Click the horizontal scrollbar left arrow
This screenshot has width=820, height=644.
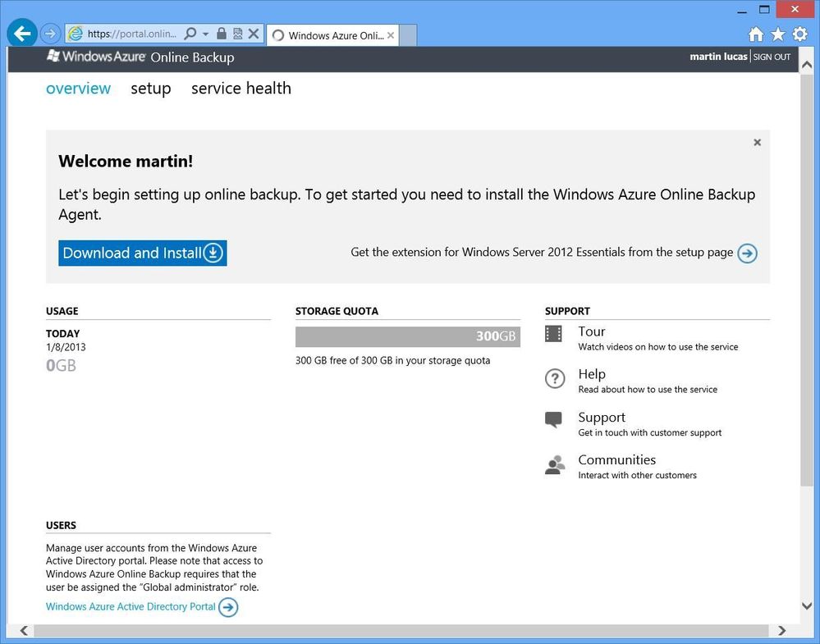24,630
